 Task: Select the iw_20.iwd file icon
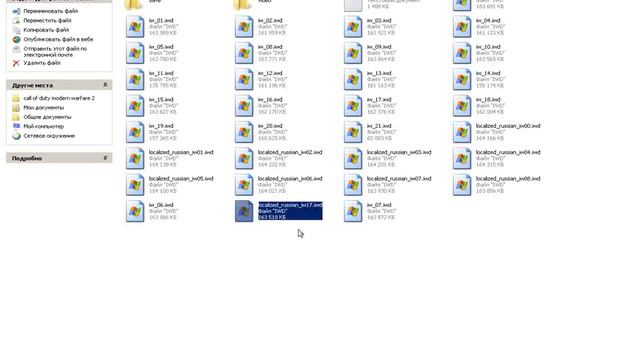(x=244, y=132)
